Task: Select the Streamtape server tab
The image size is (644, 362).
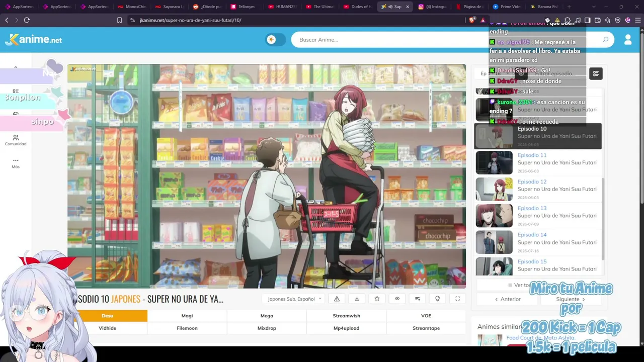Action: pos(426,328)
